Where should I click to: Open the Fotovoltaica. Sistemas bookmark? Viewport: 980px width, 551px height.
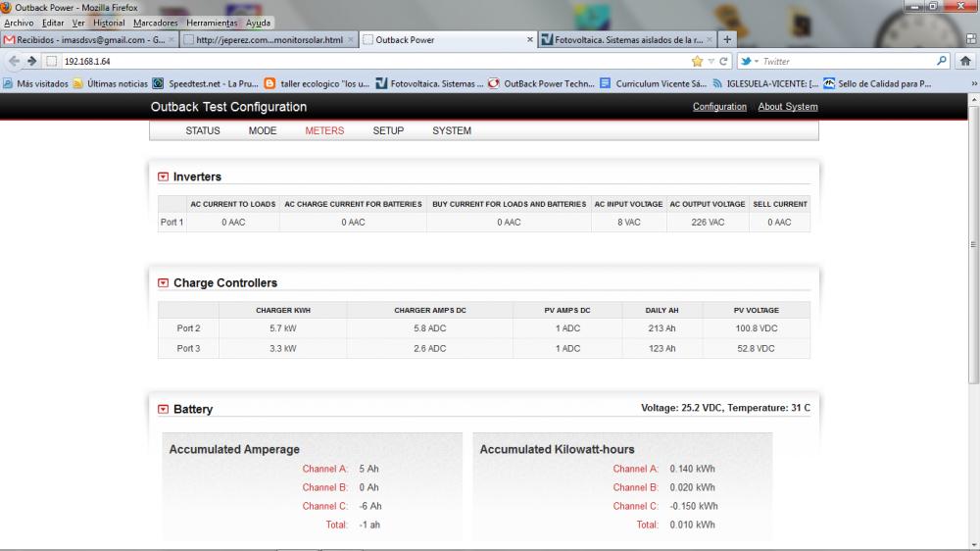click(x=429, y=83)
